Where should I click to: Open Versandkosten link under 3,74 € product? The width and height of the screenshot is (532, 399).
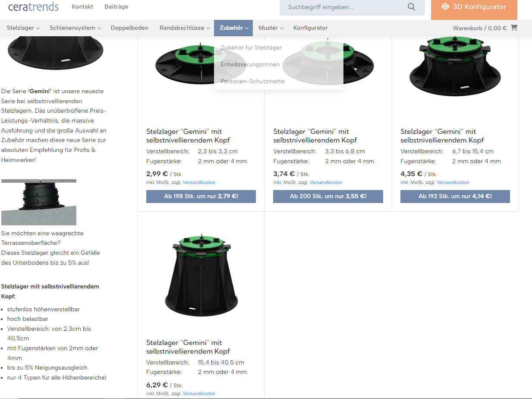[326, 182]
